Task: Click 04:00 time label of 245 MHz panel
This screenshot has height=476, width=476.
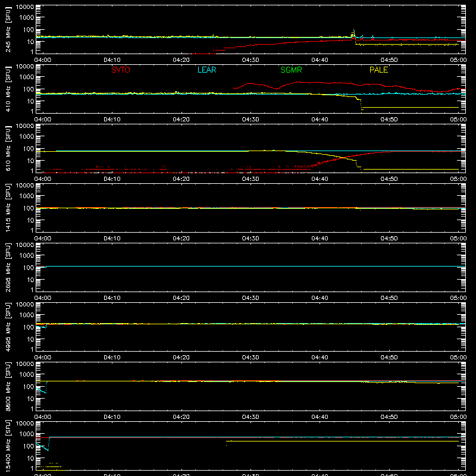Action: (x=43, y=60)
